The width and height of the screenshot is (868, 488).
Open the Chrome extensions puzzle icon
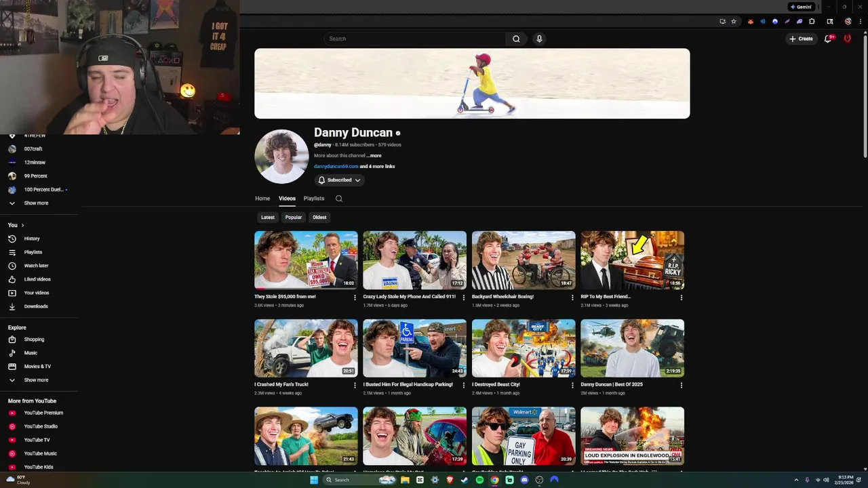pos(812,22)
